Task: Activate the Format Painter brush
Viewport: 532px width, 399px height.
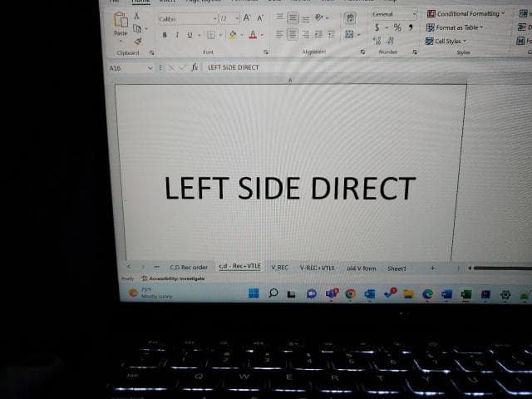Action: coord(138,41)
